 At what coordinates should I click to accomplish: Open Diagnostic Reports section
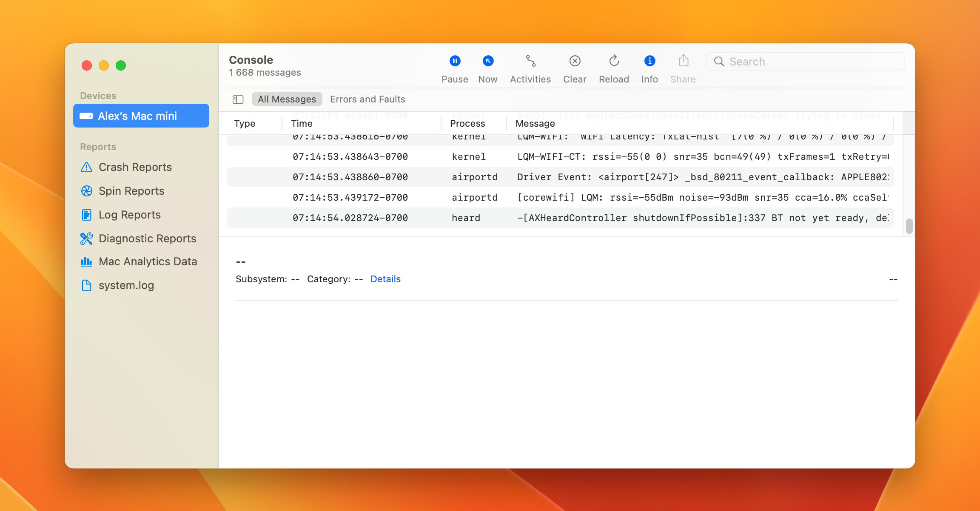147,238
